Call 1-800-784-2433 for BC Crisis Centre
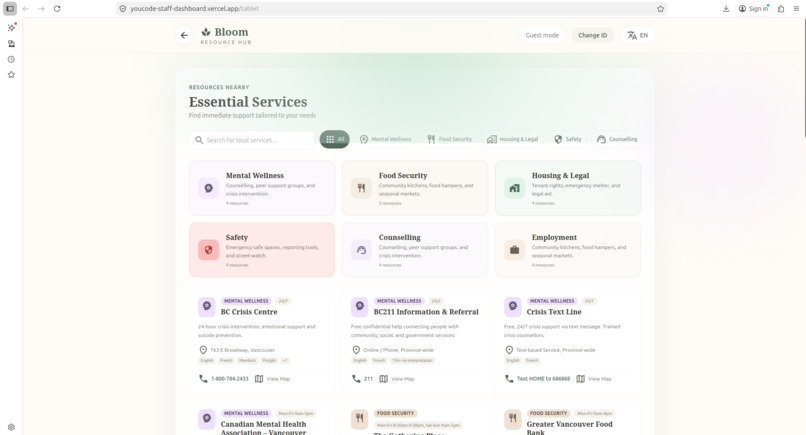Image resolution: width=806 pixels, height=435 pixels. point(224,379)
